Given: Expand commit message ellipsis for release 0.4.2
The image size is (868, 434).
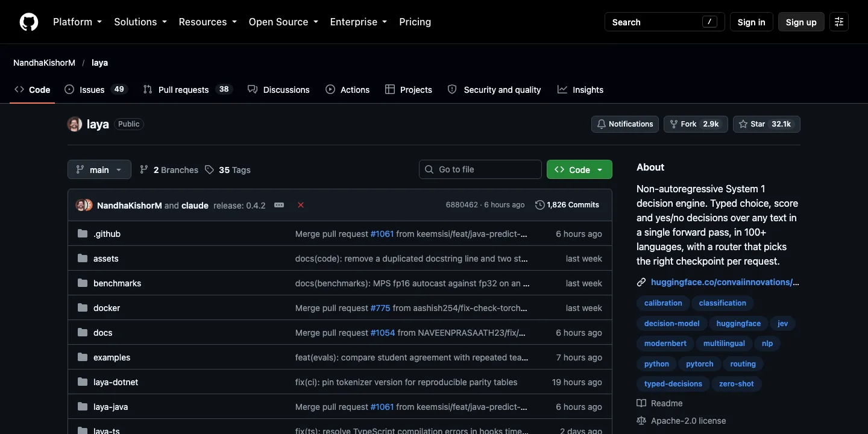Looking at the screenshot, I should (279, 205).
